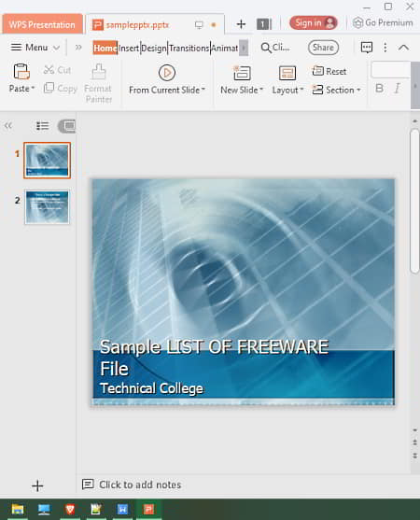Click the Layout icon
The width and height of the screenshot is (420, 520).
(287, 73)
